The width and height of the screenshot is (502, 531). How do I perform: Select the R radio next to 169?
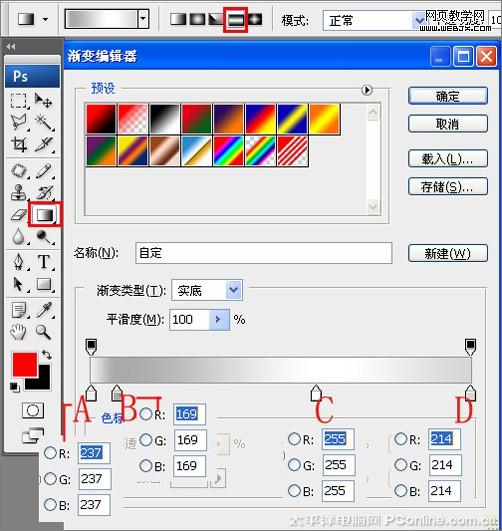tap(146, 414)
